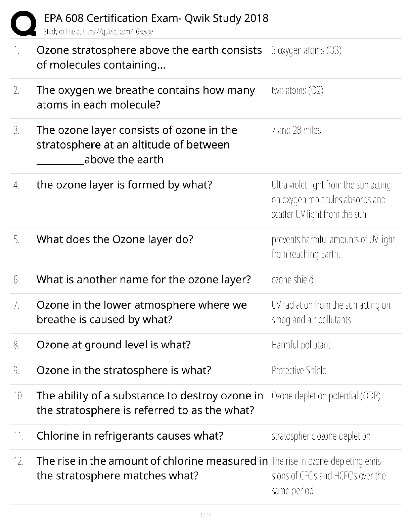Select the question about oxygen we breathe

145,97
